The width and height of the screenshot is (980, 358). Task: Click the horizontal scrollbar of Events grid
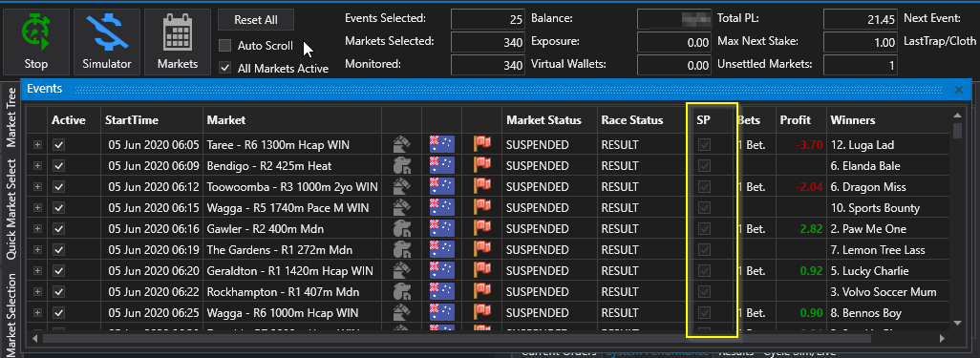point(457,338)
